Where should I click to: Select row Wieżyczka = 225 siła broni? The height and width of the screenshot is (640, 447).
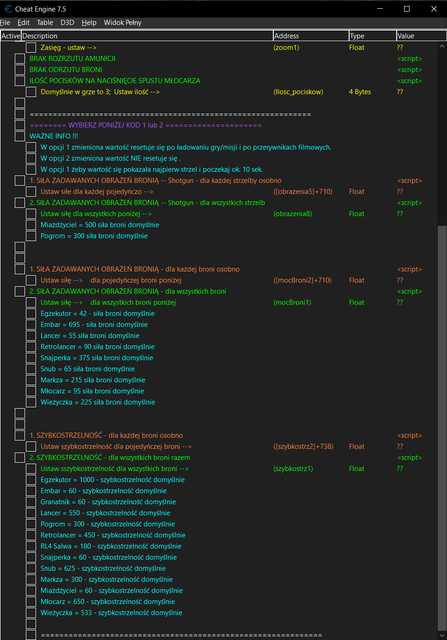click(x=98, y=402)
